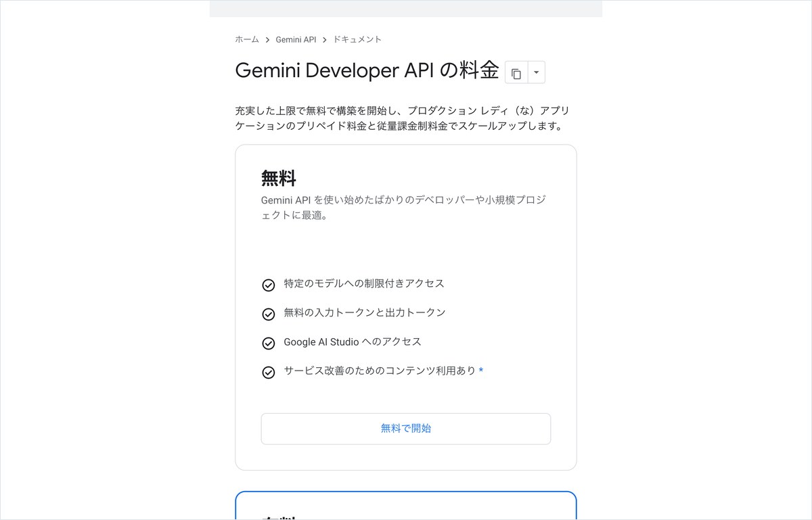Click the 無料で開始 button
This screenshot has height=520, width=812.
coord(406,429)
